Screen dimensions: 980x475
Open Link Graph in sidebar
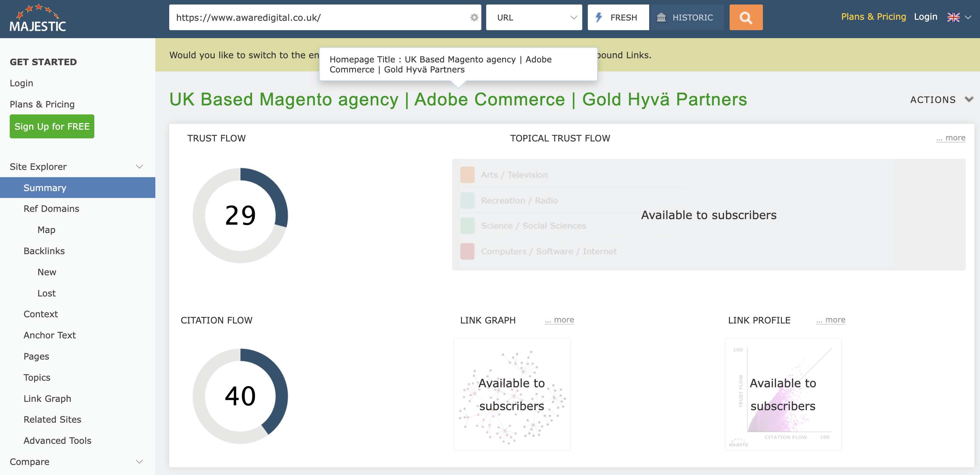tap(47, 399)
